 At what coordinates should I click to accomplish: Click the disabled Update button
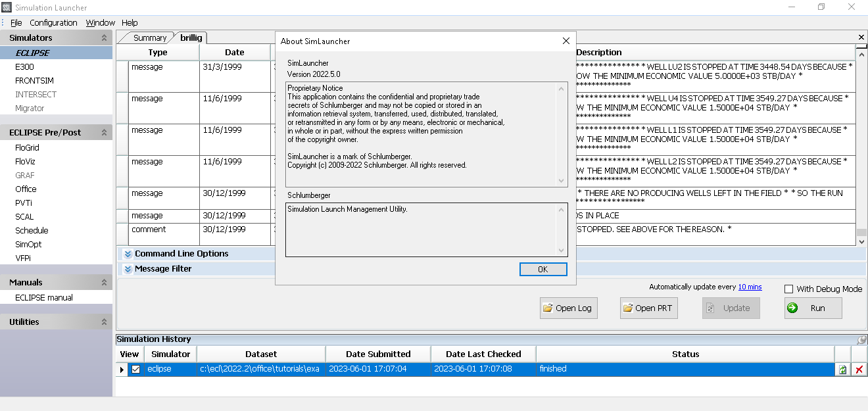731,308
